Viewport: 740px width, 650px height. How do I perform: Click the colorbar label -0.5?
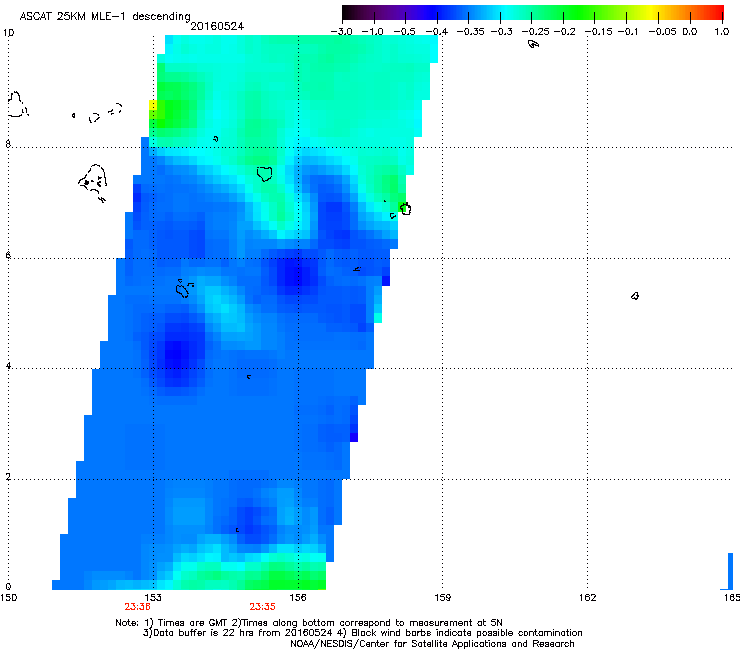click(x=404, y=32)
